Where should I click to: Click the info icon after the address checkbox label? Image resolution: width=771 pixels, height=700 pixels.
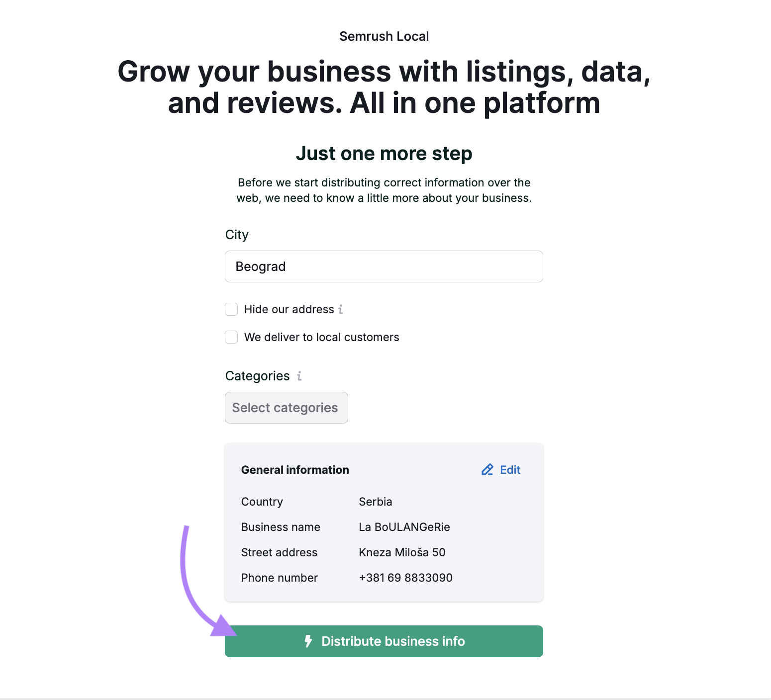click(340, 309)
